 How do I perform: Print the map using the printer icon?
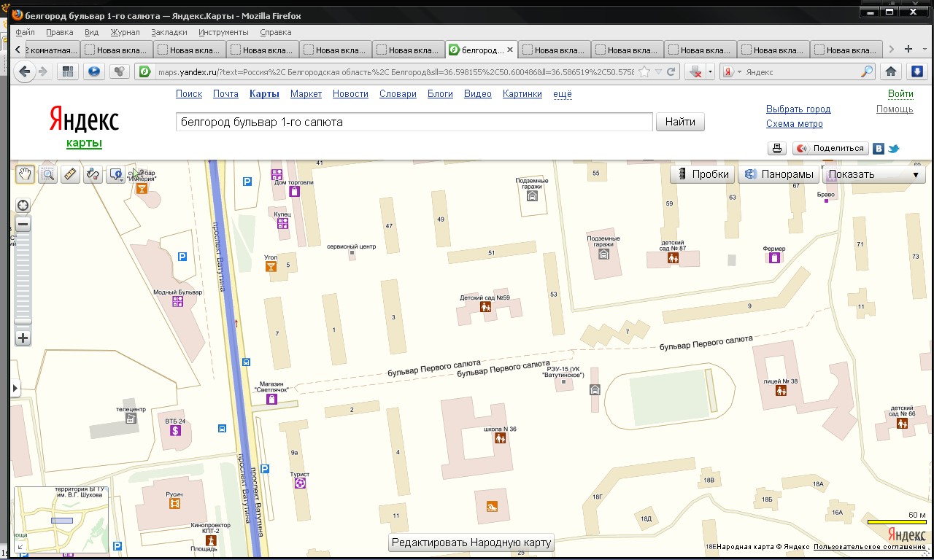click(x=777, y=148)
